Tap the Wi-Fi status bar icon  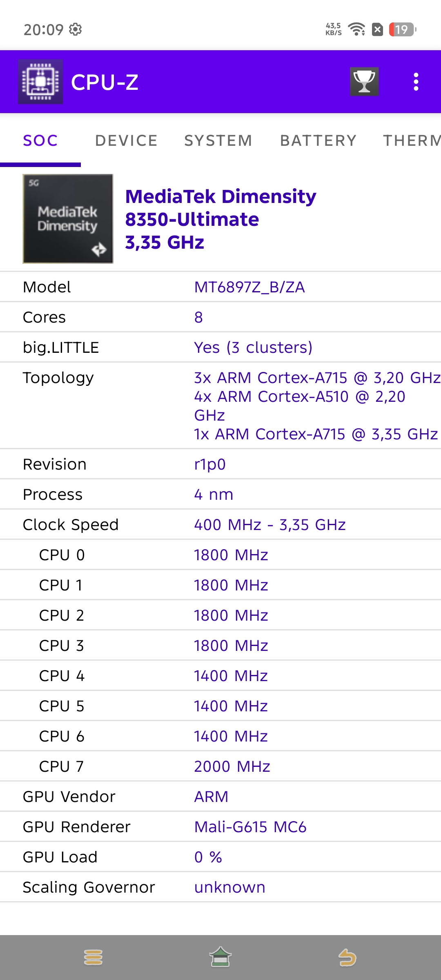356,29
